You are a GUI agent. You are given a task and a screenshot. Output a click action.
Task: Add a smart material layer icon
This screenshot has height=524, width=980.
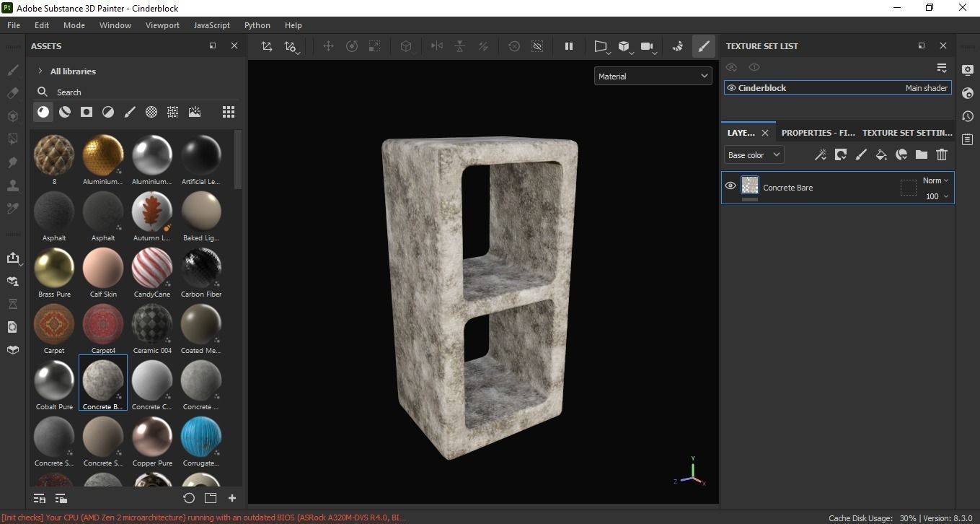[901, 154]
